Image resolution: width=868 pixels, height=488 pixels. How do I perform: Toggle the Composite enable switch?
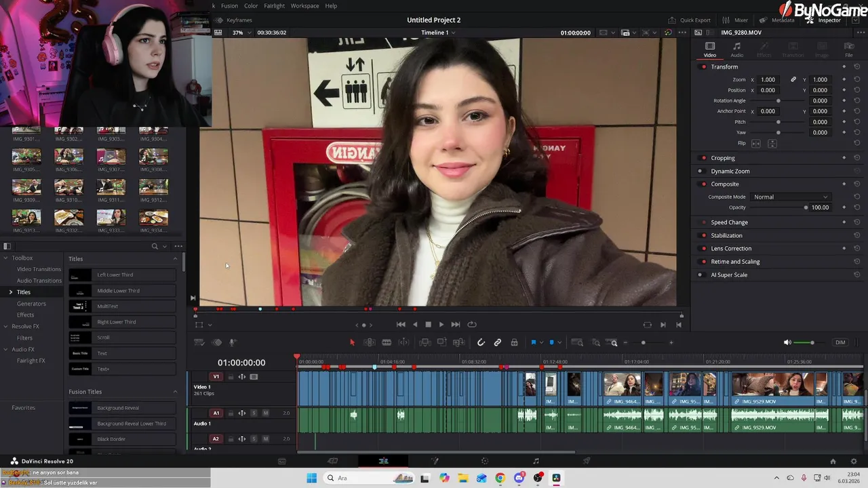pos(703,184)
